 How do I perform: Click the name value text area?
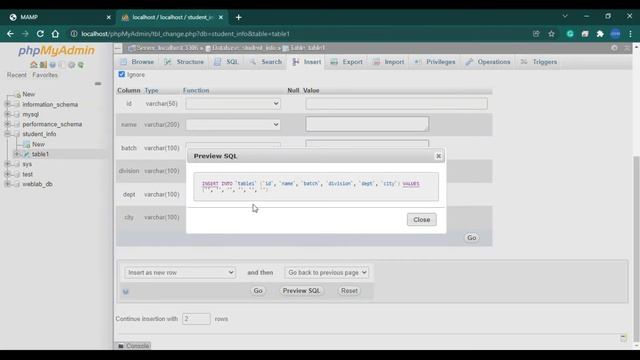point(367,124)
